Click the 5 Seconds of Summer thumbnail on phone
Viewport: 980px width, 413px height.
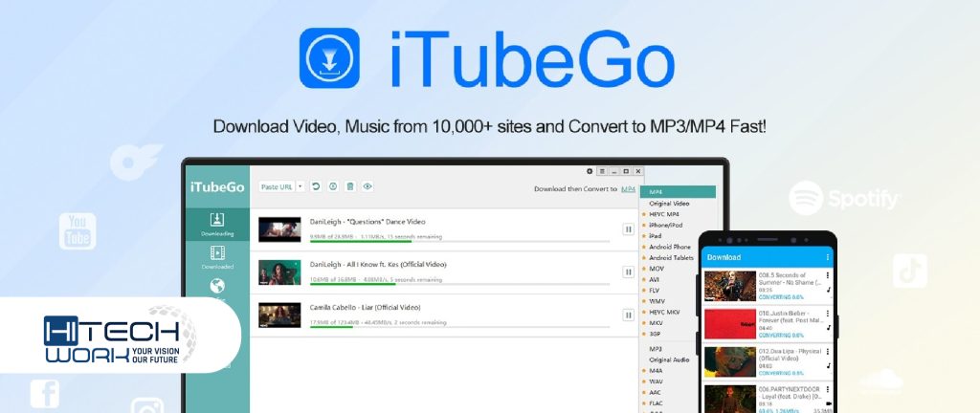click(x=730, y=286)
